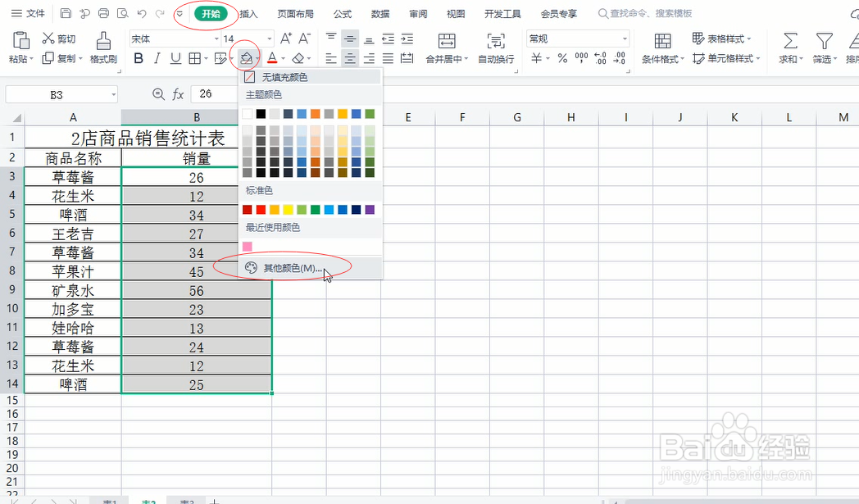
Task: Click the increase indent icon
Action: 407,39
